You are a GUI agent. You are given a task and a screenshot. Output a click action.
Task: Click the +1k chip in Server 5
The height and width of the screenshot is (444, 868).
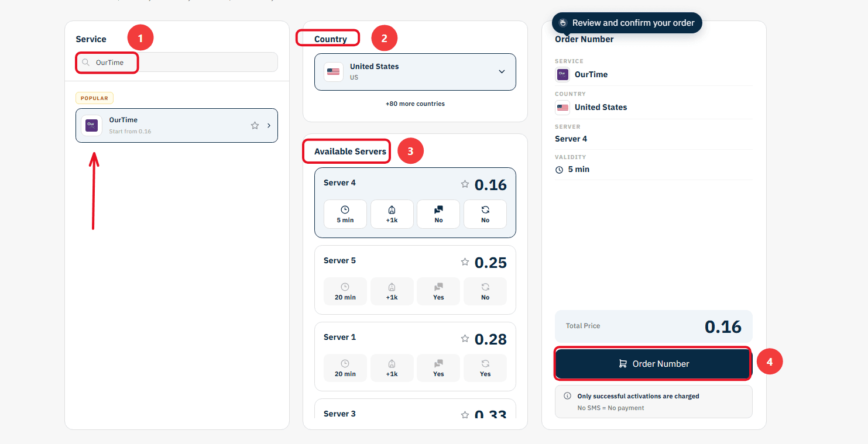[x=392, y=291]
